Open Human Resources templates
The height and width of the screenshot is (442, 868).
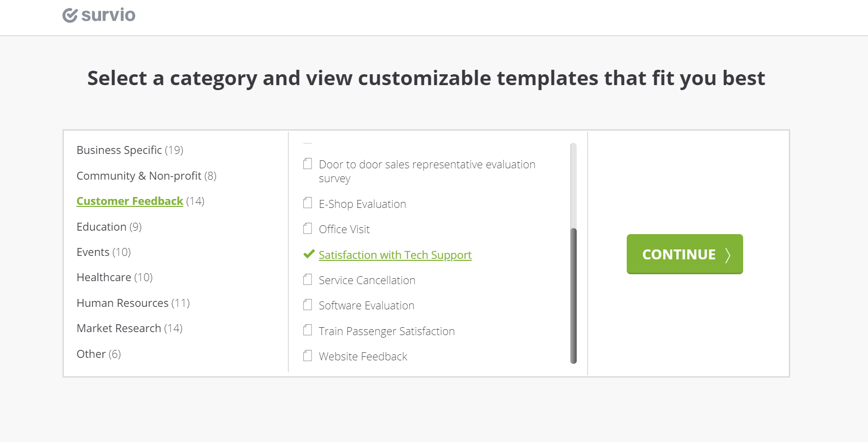[122, 303]
